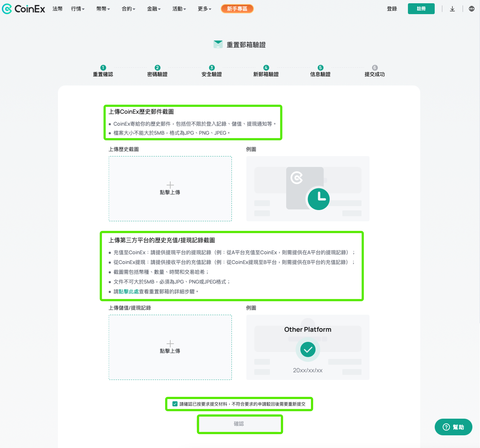Click the 確認 submit button
The height and width of the screenshot is (448, 480).
(x=239, y=424)
